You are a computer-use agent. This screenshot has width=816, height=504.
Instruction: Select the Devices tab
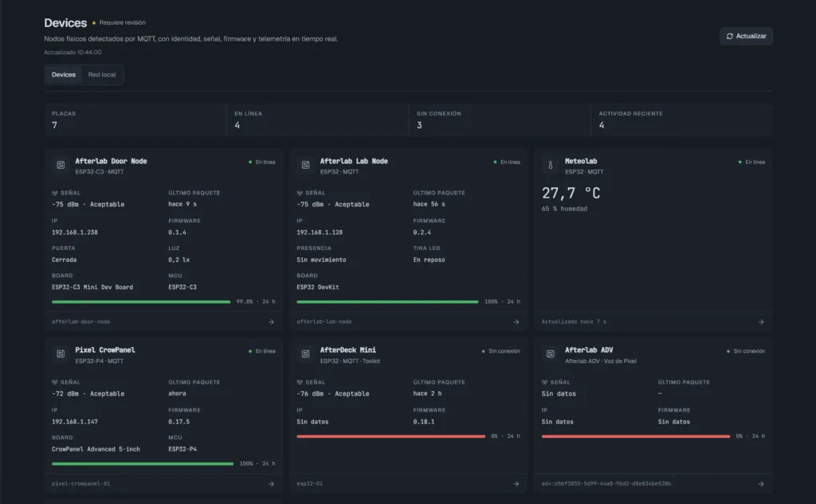click(64, 74)
